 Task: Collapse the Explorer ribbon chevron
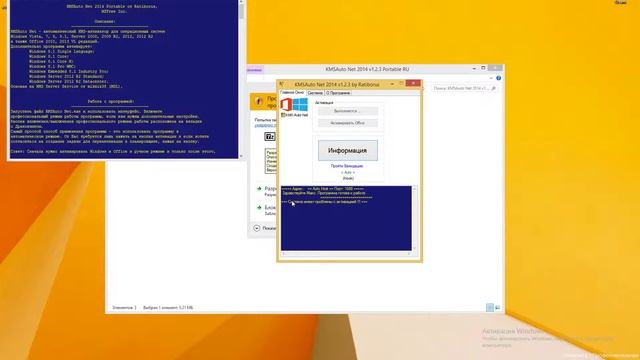[x=491, y=78]
